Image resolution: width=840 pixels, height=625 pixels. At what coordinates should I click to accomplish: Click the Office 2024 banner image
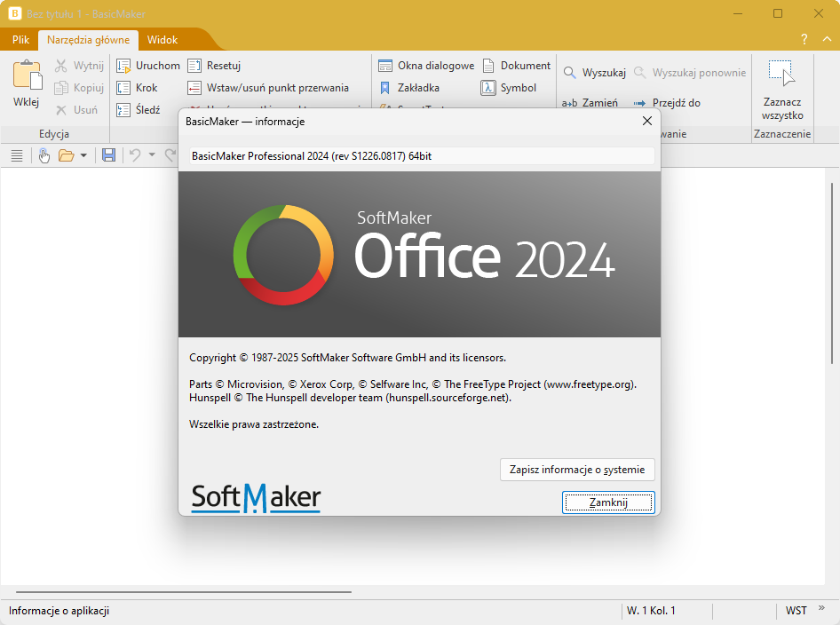coord(419,255)
